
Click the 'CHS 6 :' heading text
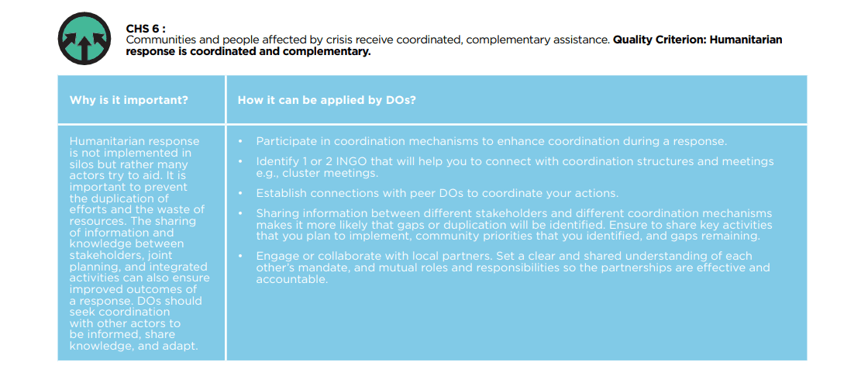tap(146, 29)
